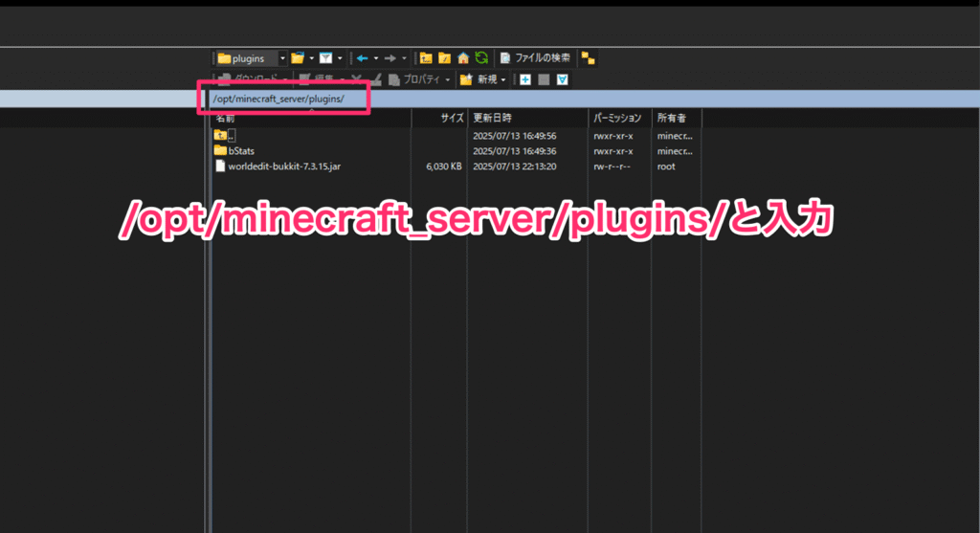Sort by the 更新日時 column header
Image resolution: width=980 pixels, height=533 pixels.
(527, 118)
